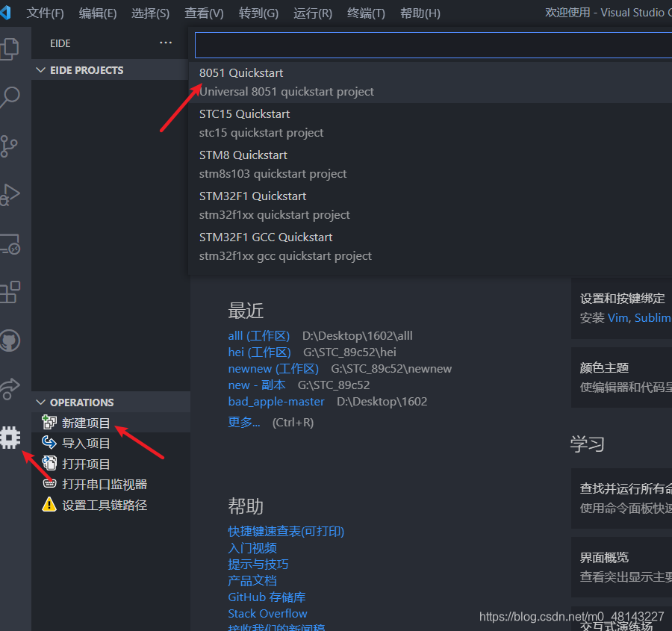
Task: Open the EIDE chip icon view
Action: pos(10,438)
